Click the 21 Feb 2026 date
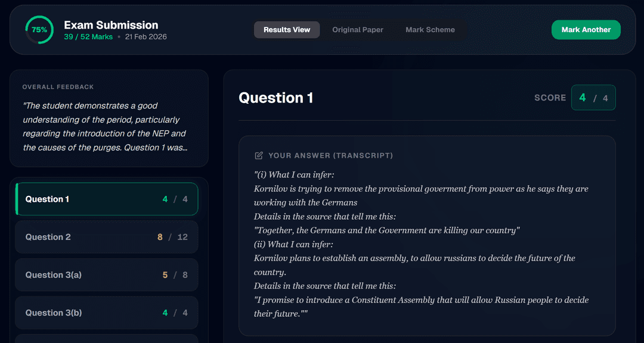Screen dimensions: 644x343 pyautogui.click(x=146, y=37)
